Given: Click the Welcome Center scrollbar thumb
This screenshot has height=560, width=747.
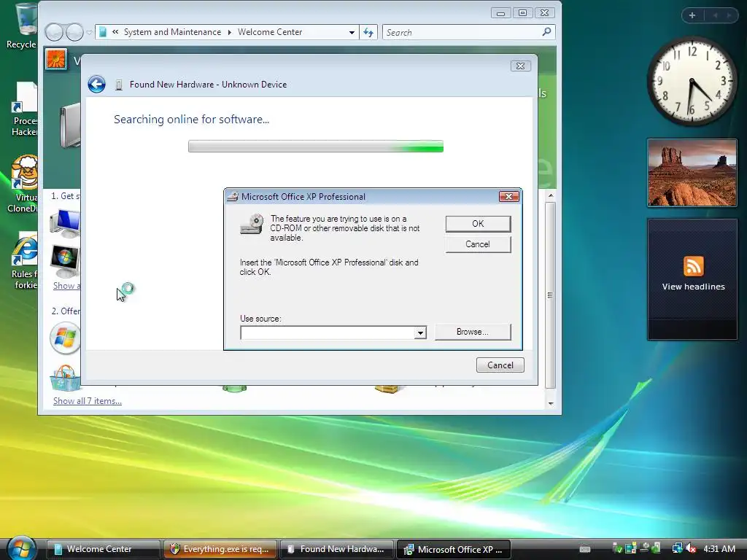Looking at the screenshot, I should (x=551, y=295).
